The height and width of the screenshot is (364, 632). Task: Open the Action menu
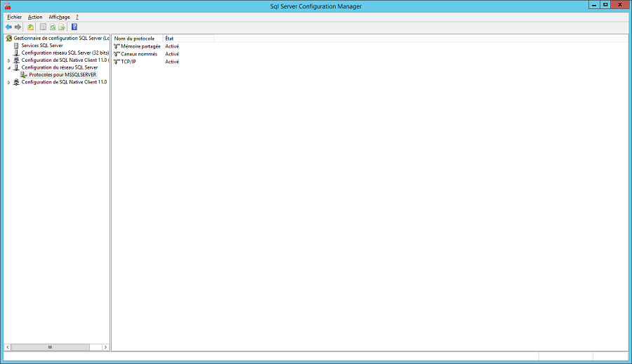[x=35, y=17]
